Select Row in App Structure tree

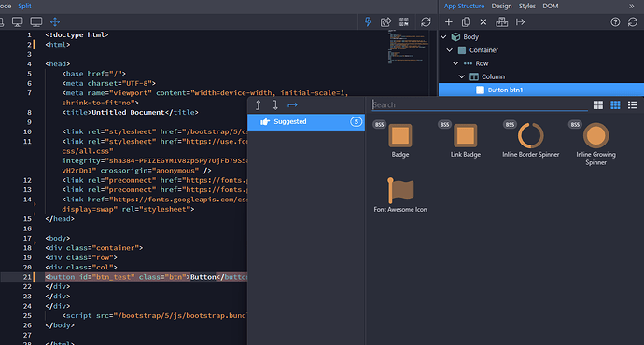click(x=482, y=63)
